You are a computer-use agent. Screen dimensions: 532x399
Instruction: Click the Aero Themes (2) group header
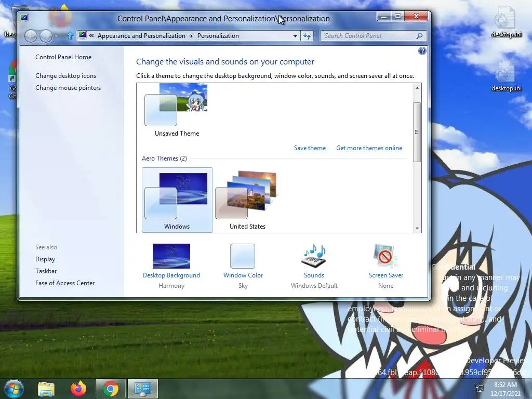coord(164,158)
